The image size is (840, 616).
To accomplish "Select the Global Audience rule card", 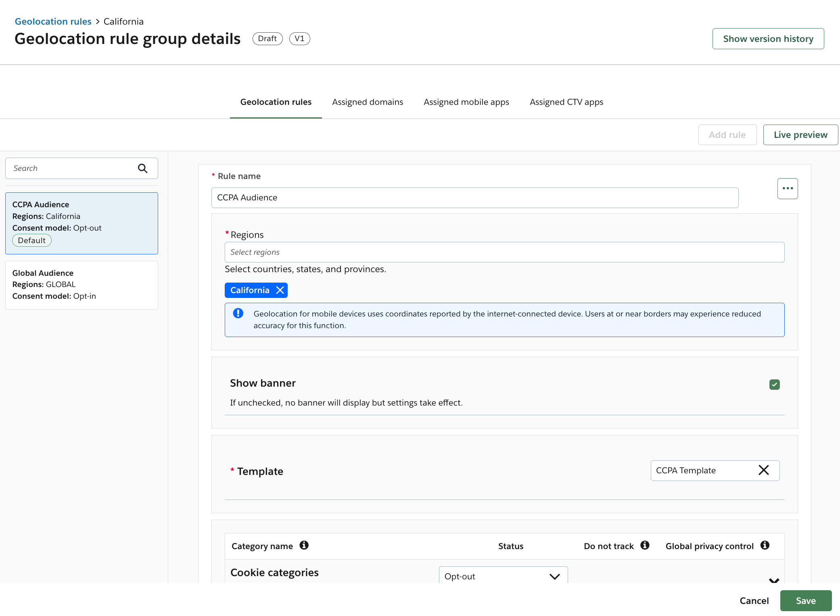I will 81,285.
